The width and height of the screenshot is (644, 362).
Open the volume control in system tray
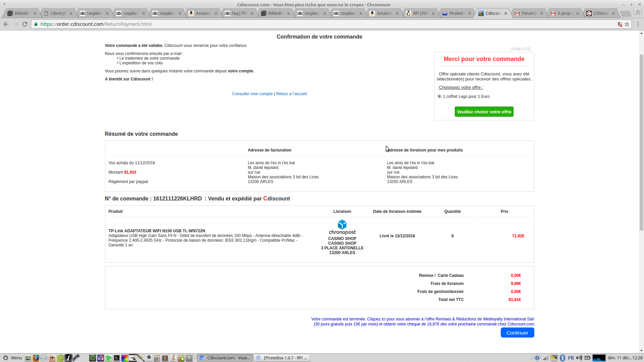click(x=579, y=358)
